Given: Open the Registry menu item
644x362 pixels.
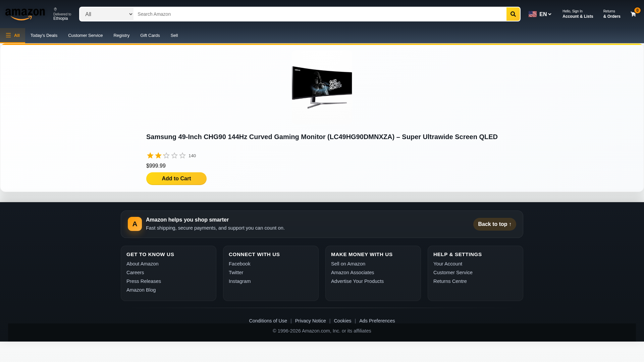Looking at the screenshot, I should click(x=121, y=35).
